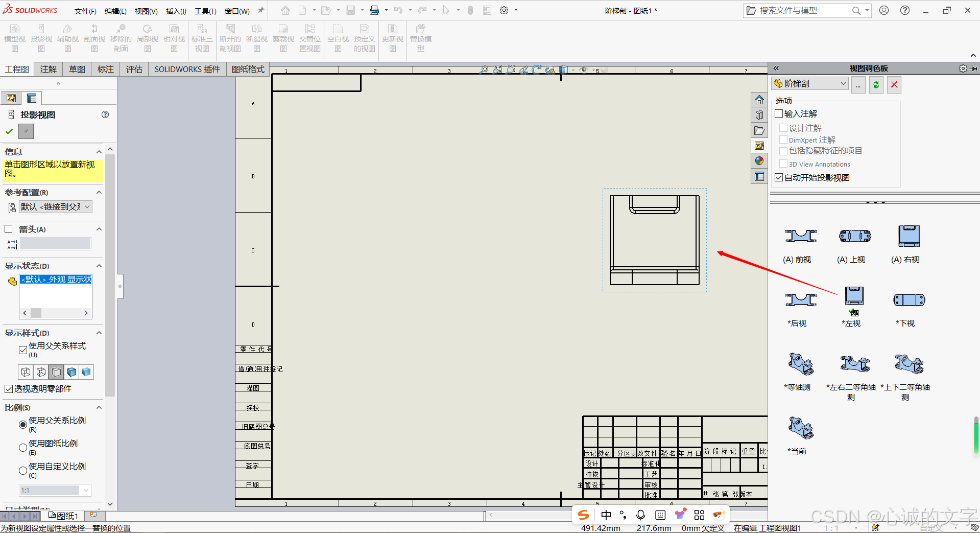Pick the *当前 current view thumbnail
The width and height of the screenshot is (980, 533).
pos(801,428)
